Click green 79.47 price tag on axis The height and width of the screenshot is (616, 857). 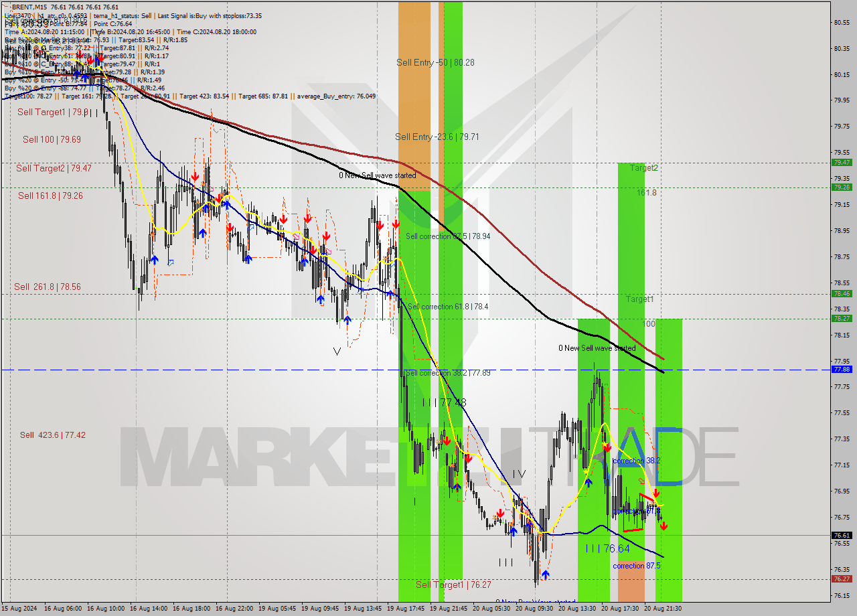pos(842,162)
